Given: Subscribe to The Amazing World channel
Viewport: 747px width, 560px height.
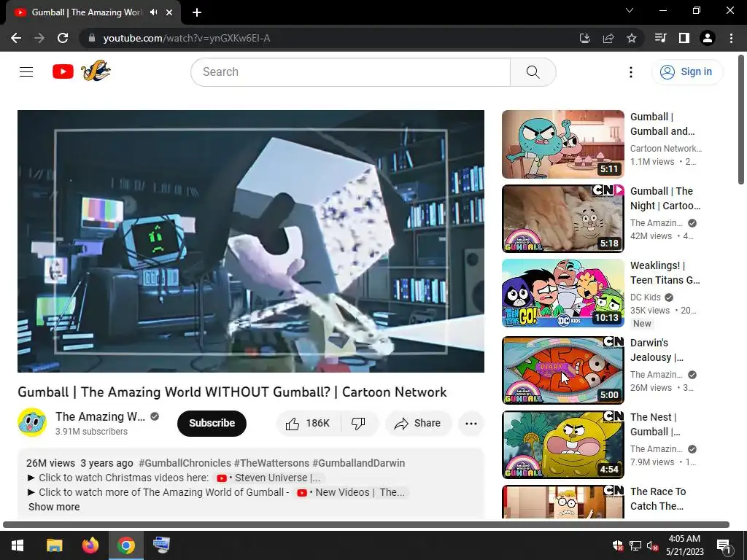Looking at the screenshot, I should pos(212,424).
